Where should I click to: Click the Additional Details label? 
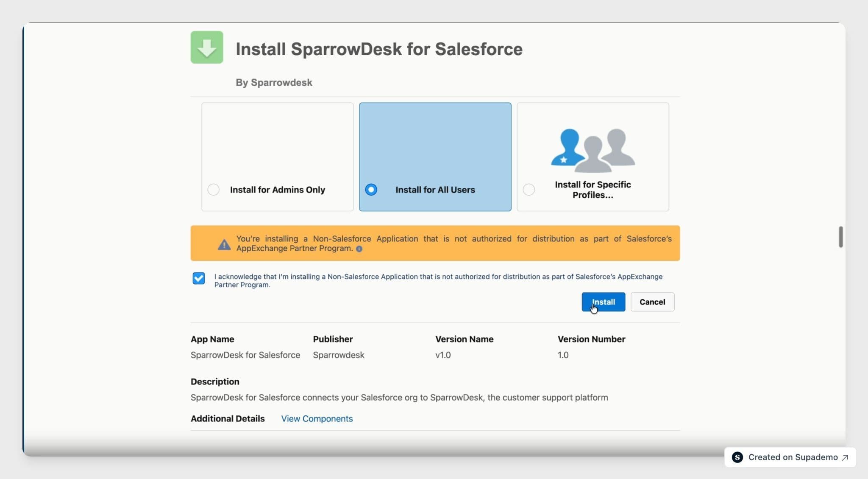[x=228, y=419]
